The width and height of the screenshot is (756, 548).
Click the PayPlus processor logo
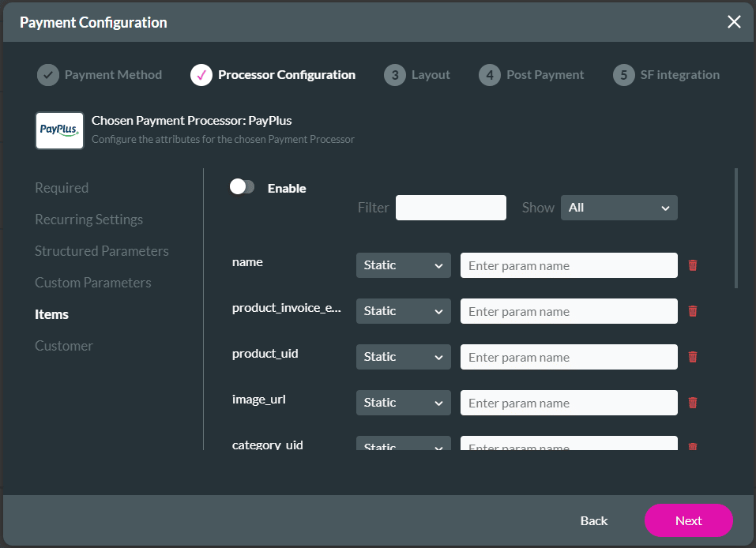pos(59,130)
